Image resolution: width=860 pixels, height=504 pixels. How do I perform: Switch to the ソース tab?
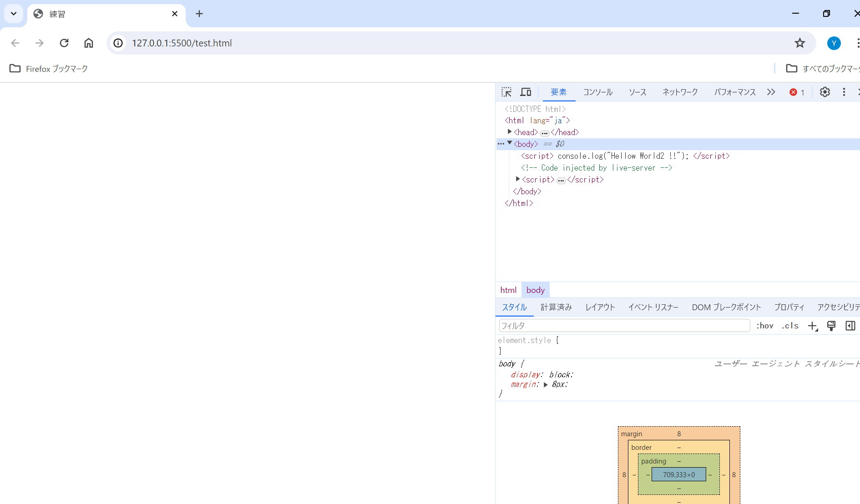click(637, 92)
